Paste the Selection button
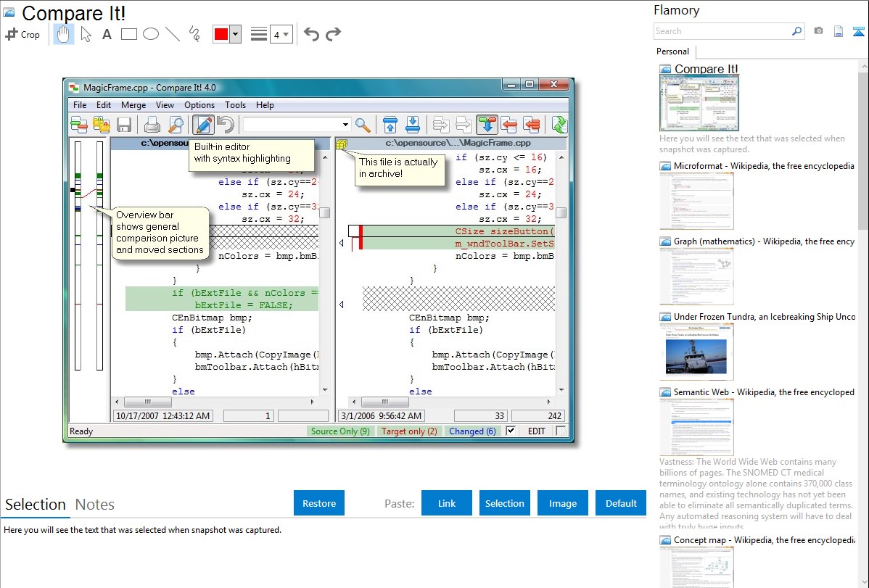 point(505,503)
